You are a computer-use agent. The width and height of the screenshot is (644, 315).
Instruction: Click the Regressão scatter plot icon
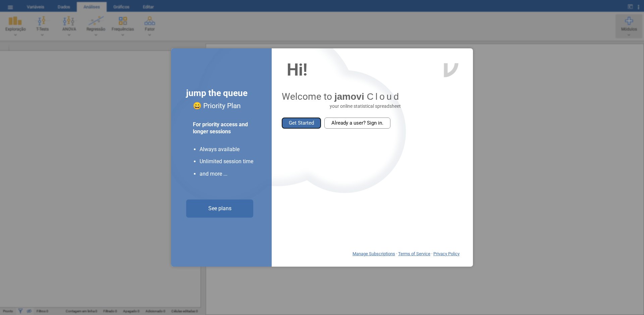pos(96,21)
